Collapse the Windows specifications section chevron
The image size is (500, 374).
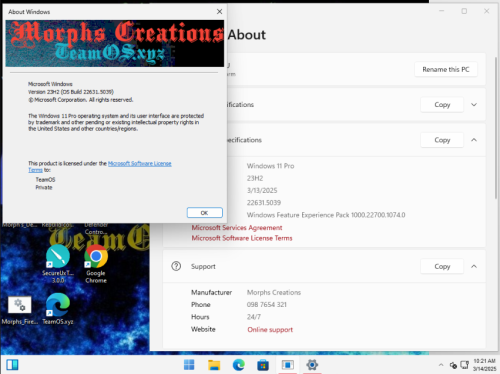pos(474,140)
